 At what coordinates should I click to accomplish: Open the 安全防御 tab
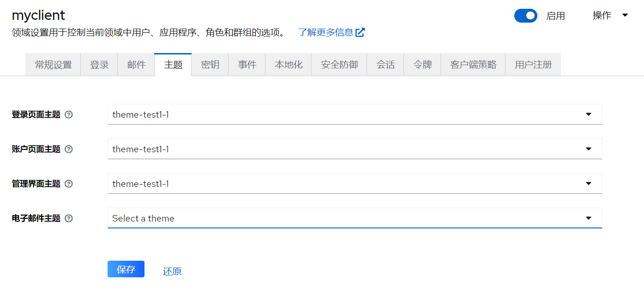339,65
